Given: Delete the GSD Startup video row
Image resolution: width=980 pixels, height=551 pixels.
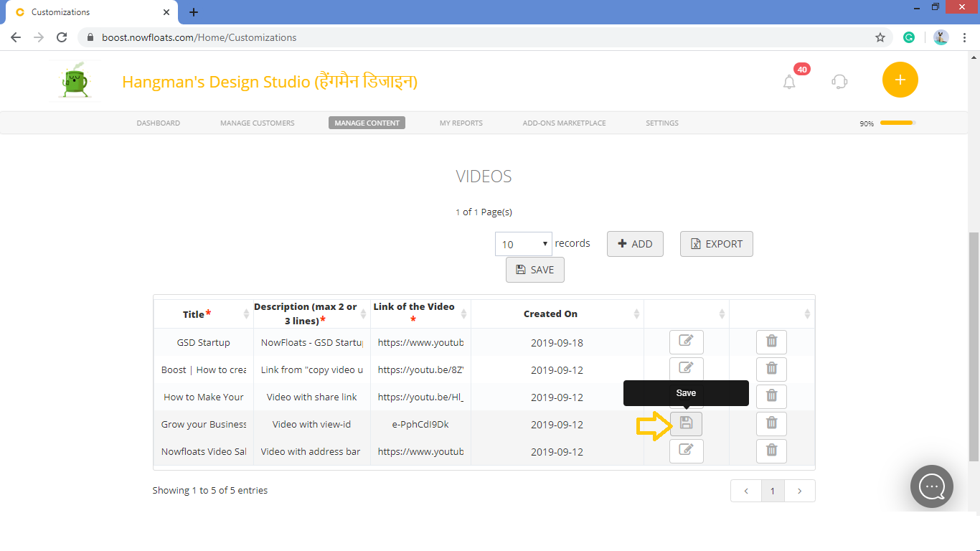Looking at the screenshot, I should (x=772, y=342).
